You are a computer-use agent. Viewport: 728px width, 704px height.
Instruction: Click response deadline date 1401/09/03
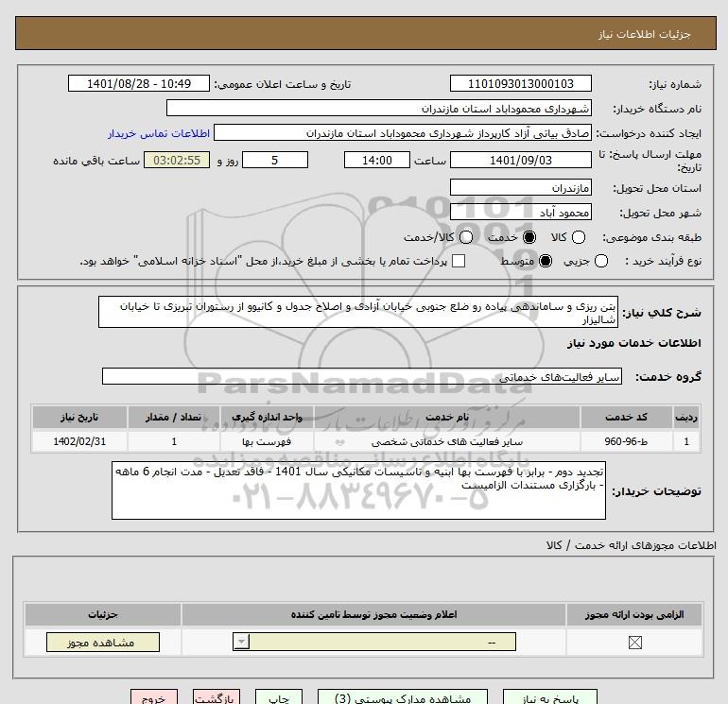(x=520, y=160)
